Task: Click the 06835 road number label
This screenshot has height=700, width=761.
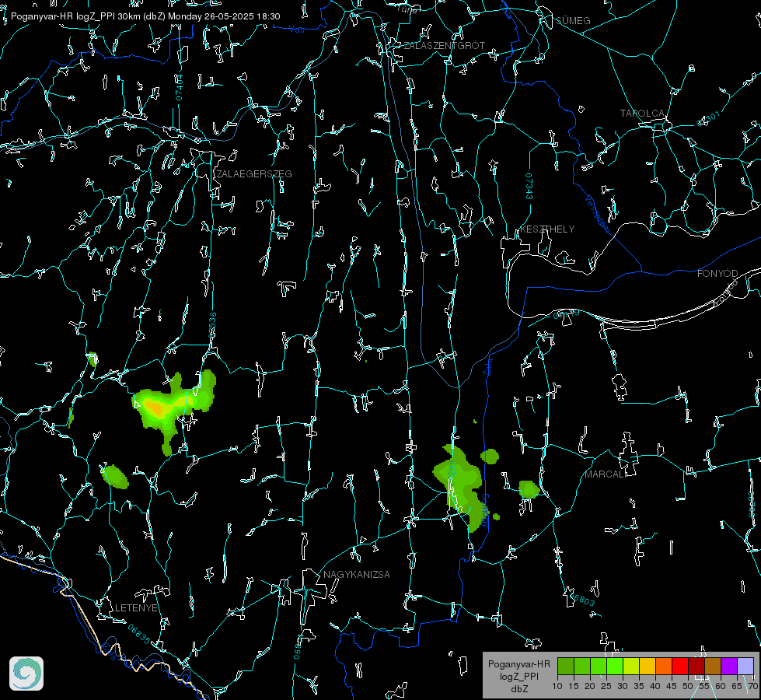Action: 139,635
